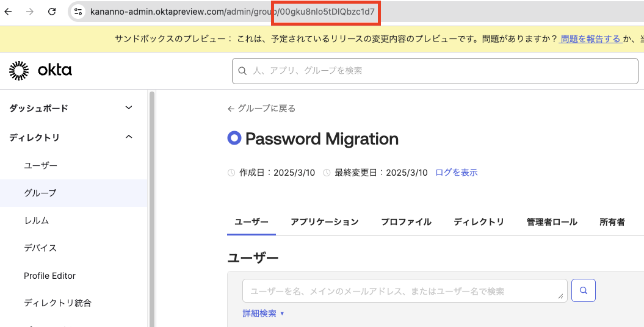Open Profile Editor in the sidebar
The width and height of the screenshot is (644, 327).
pos(50,276)
